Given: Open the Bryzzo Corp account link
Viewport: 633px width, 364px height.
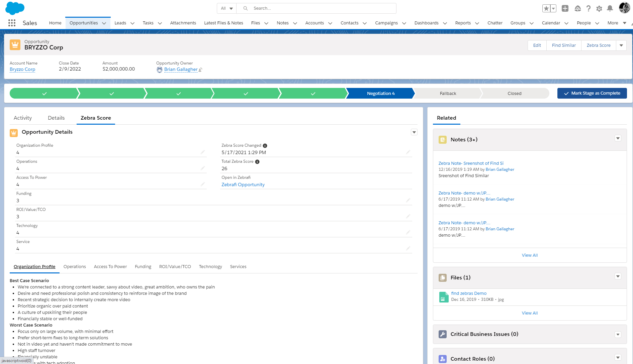Looking at the screenshot, I should pos(22,69).
